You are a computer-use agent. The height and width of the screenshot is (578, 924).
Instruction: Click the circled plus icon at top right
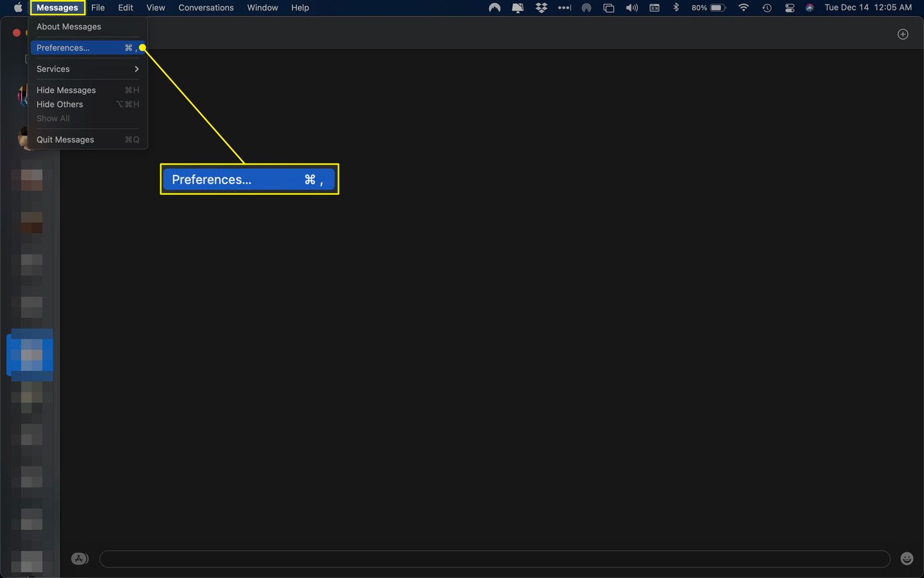click(902, 35)
